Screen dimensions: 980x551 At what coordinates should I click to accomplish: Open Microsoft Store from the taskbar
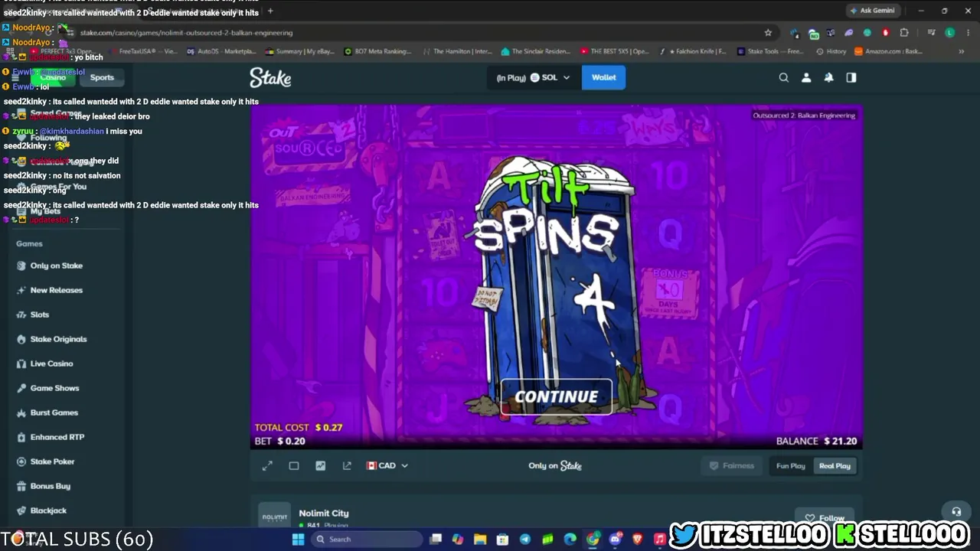502,539
